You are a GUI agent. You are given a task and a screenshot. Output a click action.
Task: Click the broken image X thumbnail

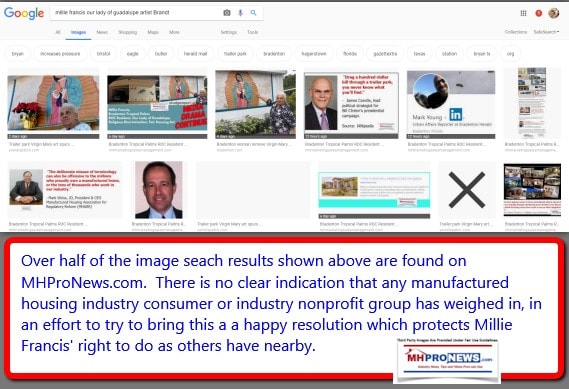click(x=467, y=190)
